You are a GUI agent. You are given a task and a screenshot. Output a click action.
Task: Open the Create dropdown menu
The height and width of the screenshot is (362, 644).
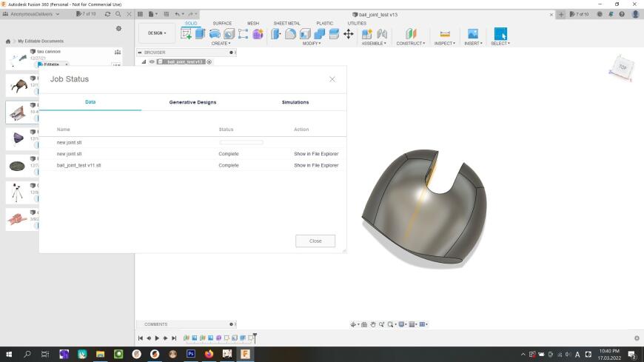221,44
